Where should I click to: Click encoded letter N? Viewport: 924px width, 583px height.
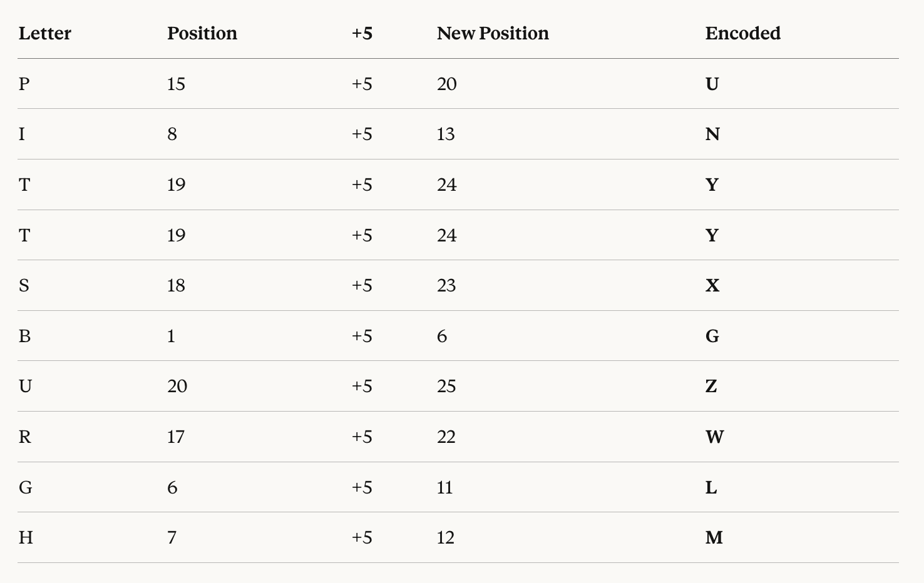click(712, 134)
